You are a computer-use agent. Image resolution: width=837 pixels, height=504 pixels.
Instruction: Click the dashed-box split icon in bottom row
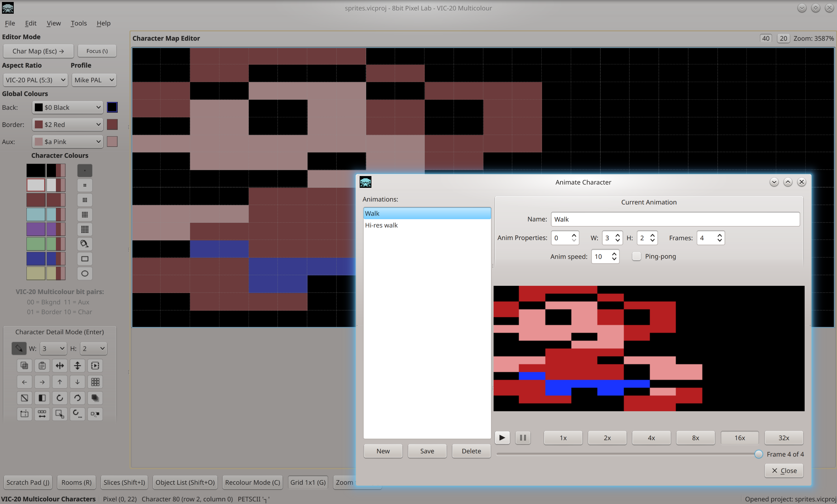24,414
